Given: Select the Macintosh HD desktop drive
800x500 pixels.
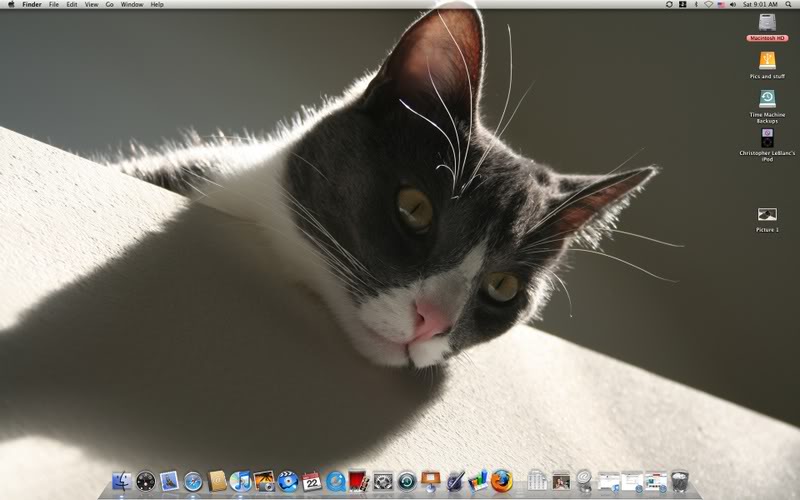Looking at the screenshot, I should [x=767, y=28].
